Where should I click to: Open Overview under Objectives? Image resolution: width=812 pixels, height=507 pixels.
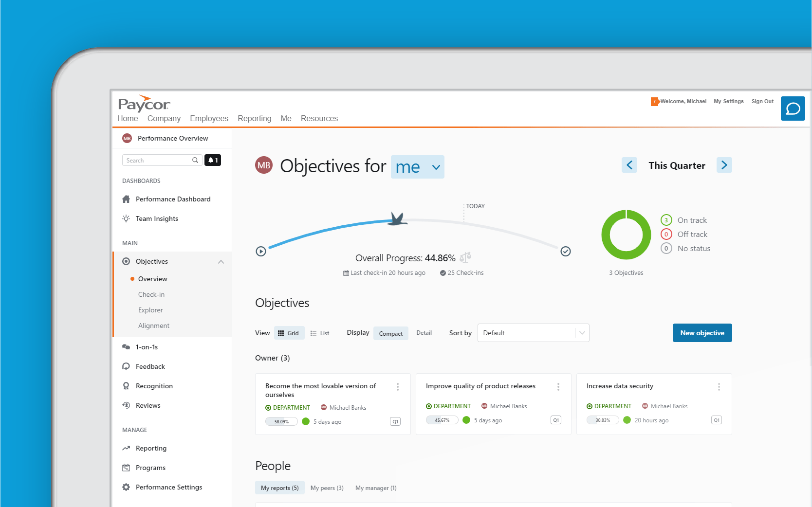152,279
